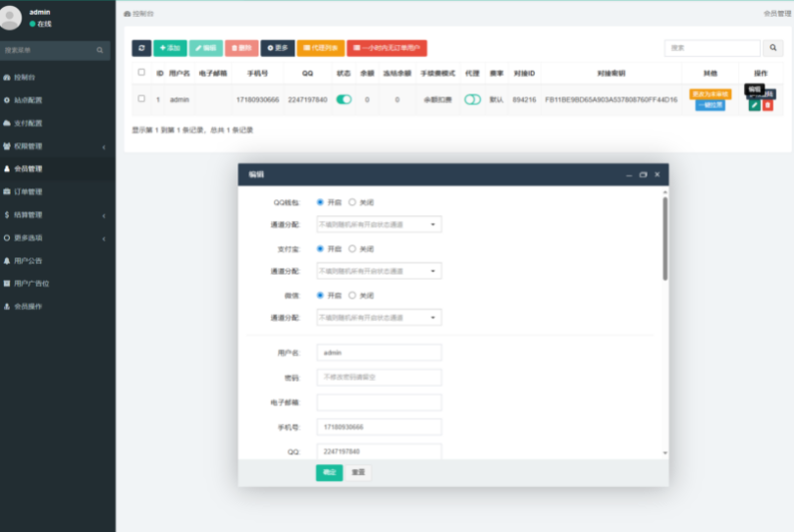Select 关闭 radio for QQ钱包
This screenshot has width=794, height=532.
[352, 202]
